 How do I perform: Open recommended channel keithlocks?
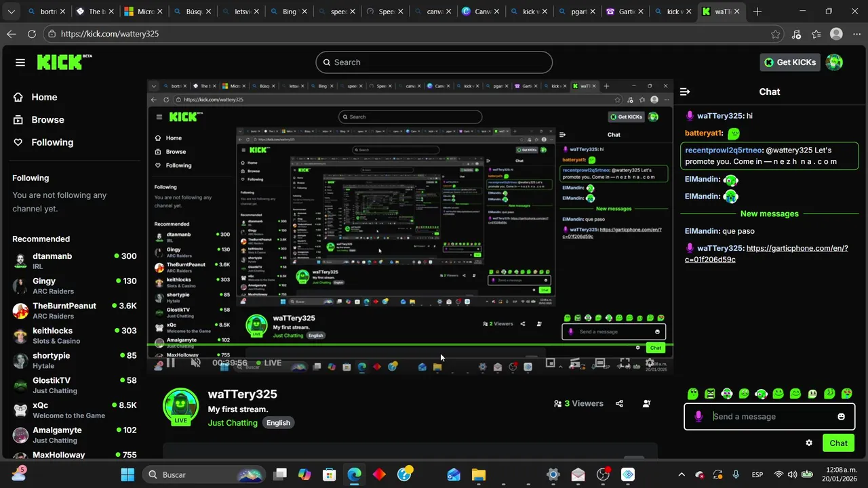75,335
